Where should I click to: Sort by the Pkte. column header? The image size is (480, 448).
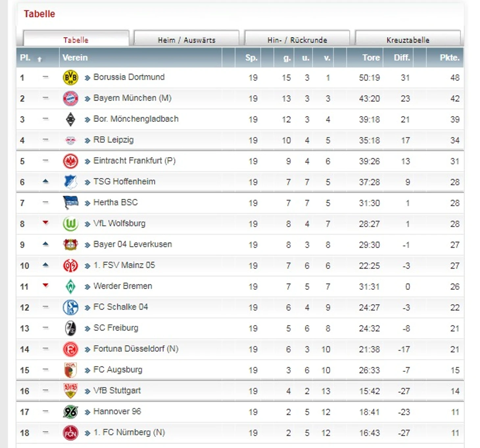[x=449, y=58]
